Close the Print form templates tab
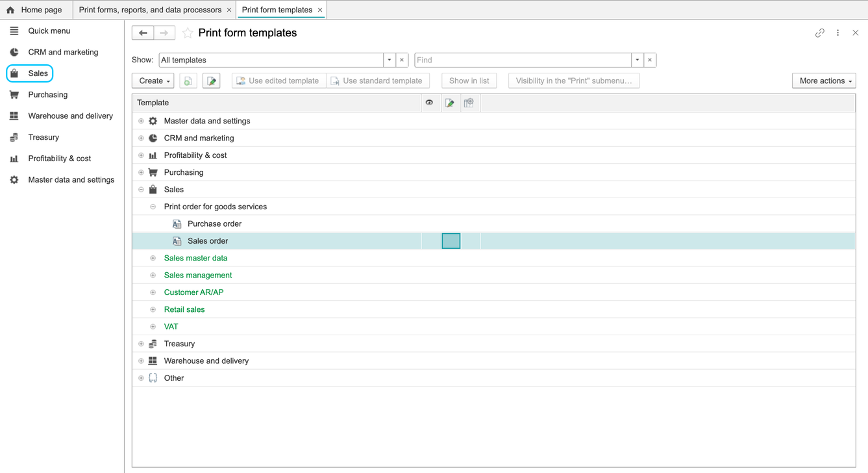Image resolution: width=868 pixels, height=473 pixels. tap(320, 10)
